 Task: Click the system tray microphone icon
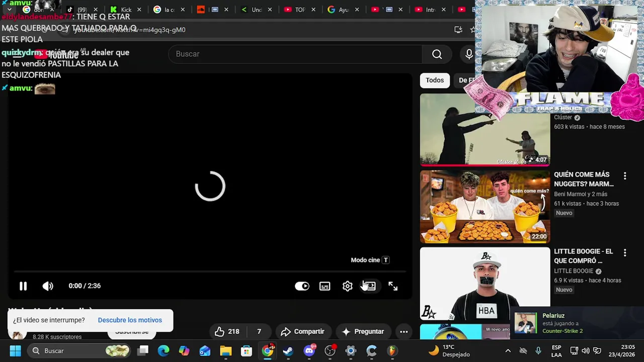[538, 351]
